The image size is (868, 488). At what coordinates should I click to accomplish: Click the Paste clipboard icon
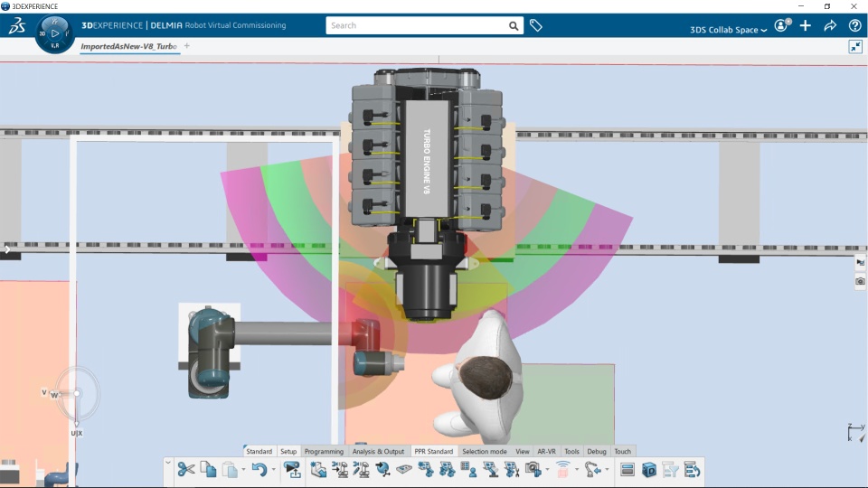(230, 470)
